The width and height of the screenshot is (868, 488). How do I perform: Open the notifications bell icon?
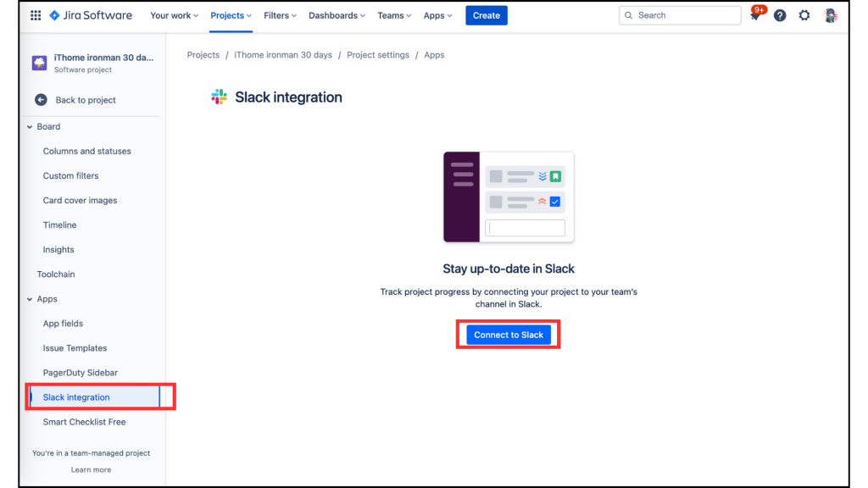click(x=755, y=15)
